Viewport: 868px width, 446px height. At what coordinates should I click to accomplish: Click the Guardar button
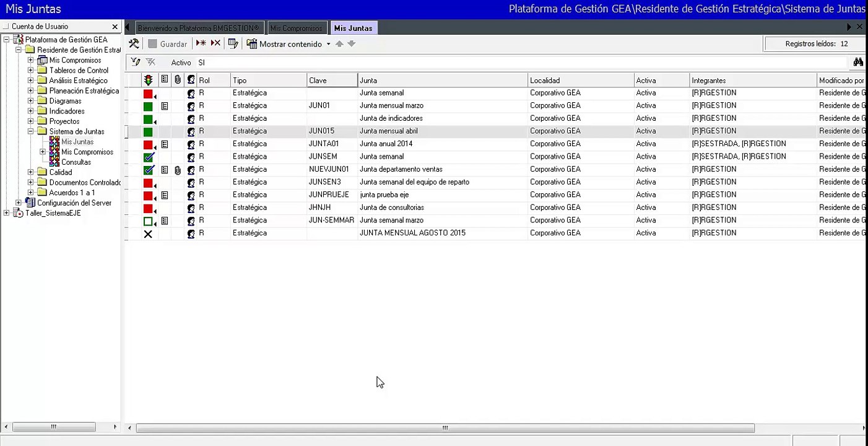pyautogui.click(x=167, y=44)
